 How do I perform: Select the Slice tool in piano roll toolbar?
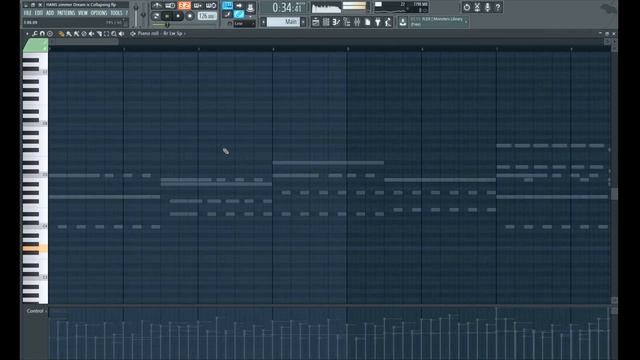click(99, 33)
